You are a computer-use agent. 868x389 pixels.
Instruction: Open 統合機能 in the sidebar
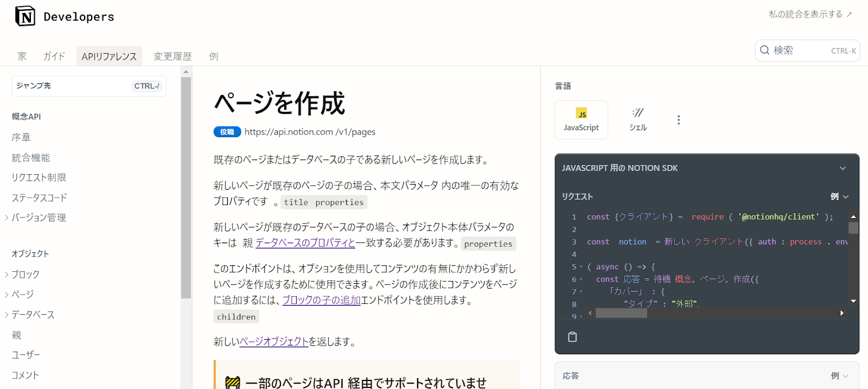tap(31, 158)
